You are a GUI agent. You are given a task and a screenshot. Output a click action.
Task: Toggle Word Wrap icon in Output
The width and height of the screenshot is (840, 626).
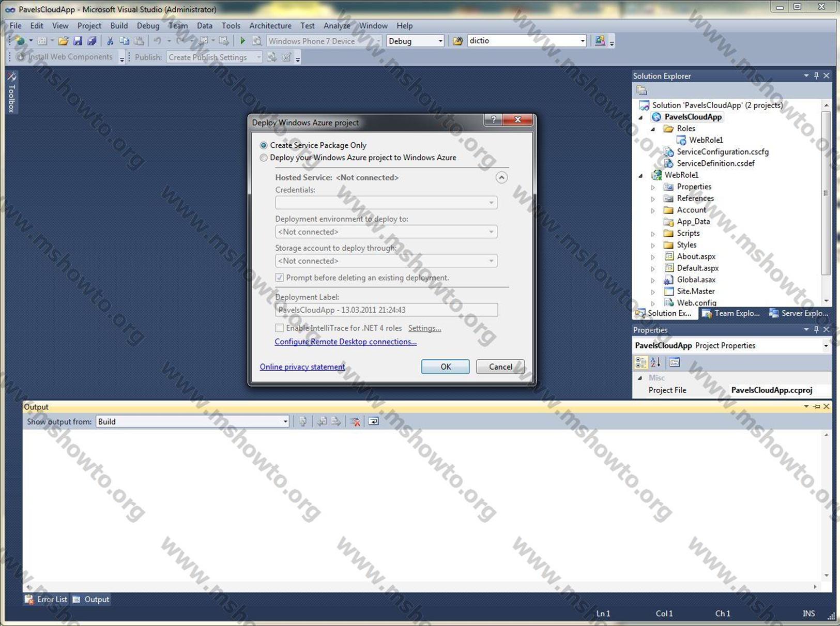click(x=373, y=422)
